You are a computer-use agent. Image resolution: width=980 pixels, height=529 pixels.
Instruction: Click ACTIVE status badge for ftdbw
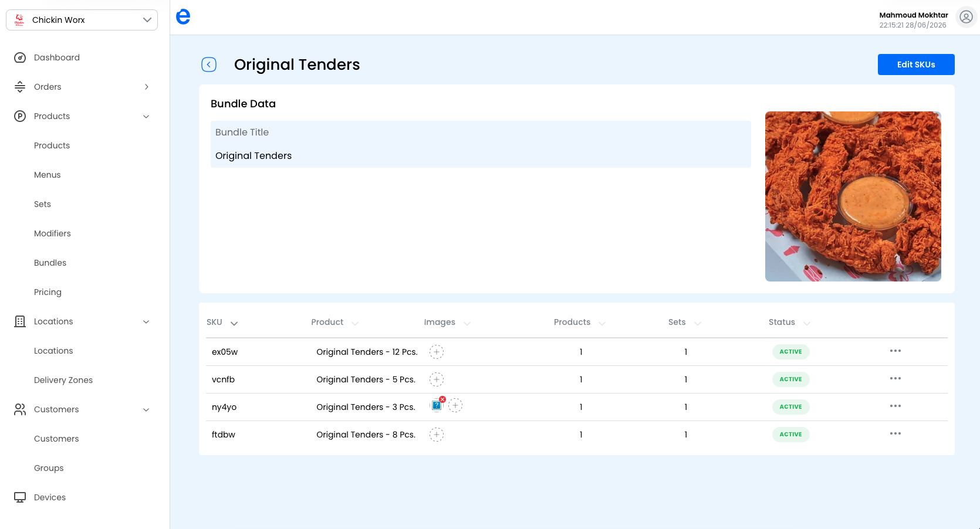(x=790, y=435)
